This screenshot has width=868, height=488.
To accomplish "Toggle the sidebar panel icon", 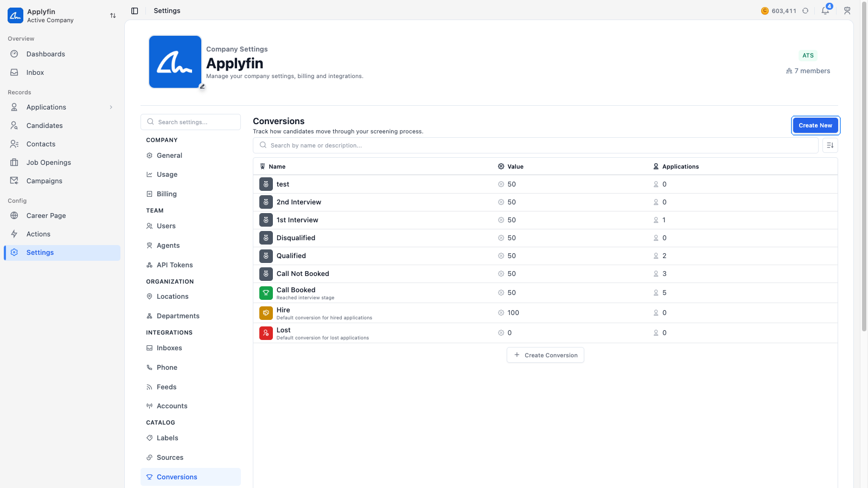I will coord(135,11).
